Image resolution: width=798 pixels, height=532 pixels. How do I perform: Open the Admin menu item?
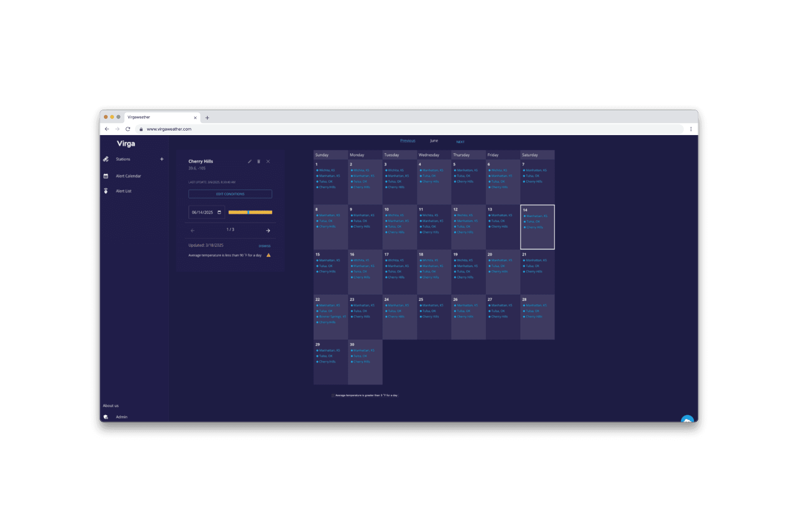click(x=121, y=417)
